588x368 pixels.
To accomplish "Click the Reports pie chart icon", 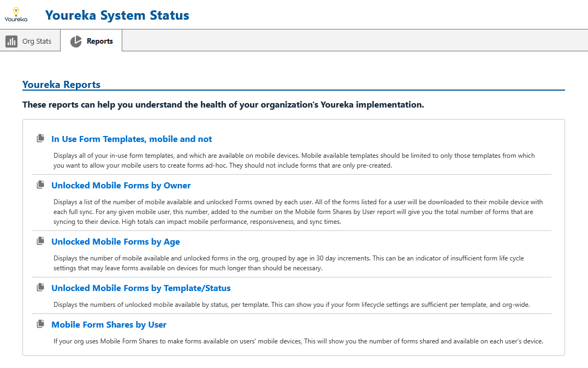I will click(76, 41).
